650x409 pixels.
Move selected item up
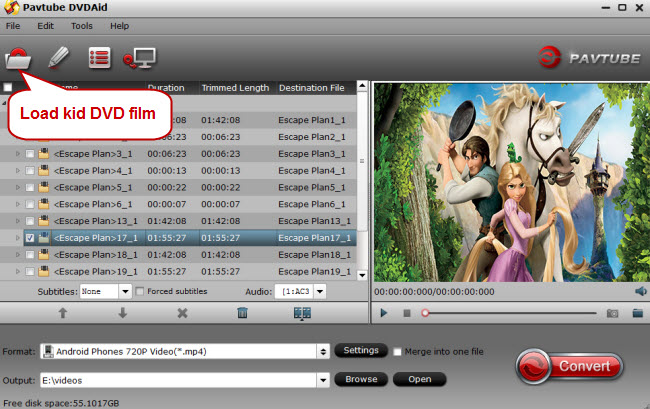pos(63,313)
